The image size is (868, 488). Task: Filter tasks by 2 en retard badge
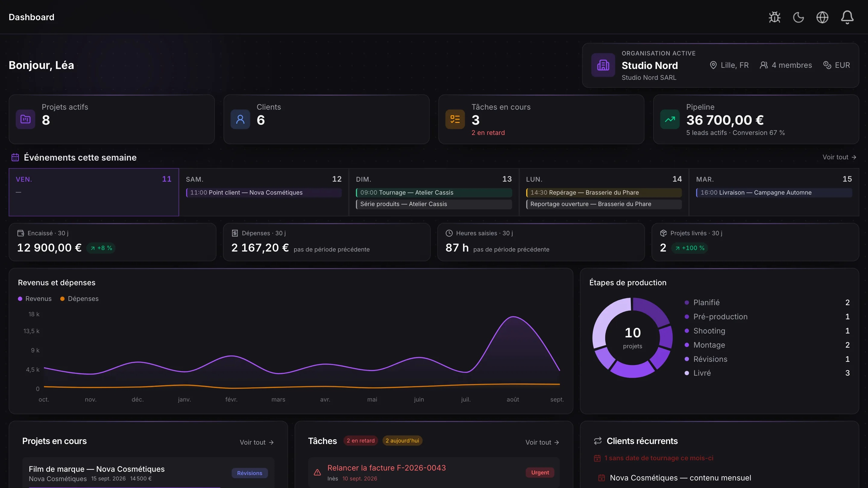[x=360, y=440]
